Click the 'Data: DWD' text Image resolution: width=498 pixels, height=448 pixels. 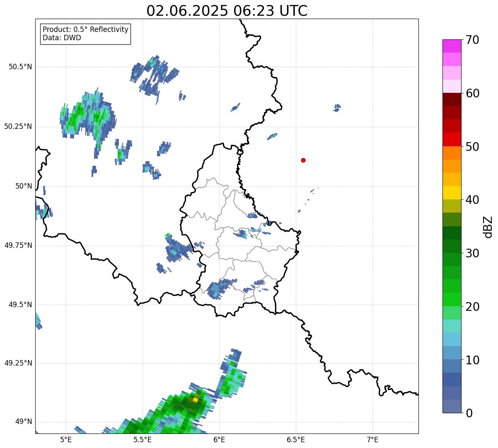point(62,38)
